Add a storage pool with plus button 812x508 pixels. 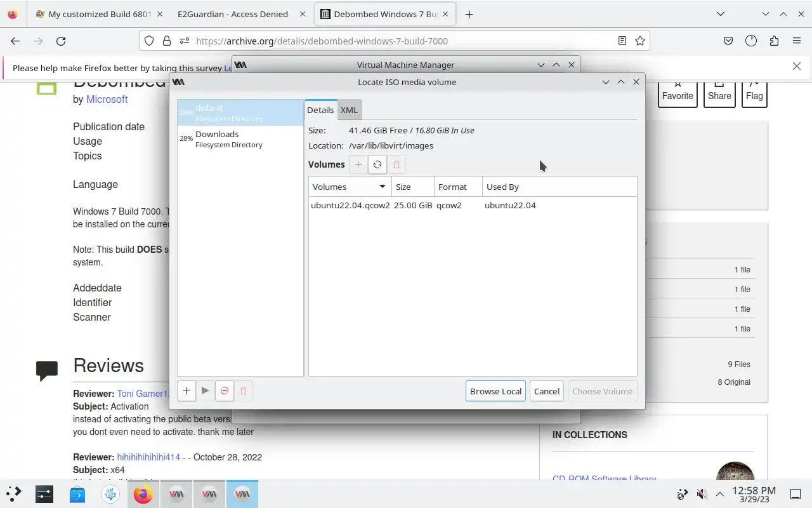[186, 391]
